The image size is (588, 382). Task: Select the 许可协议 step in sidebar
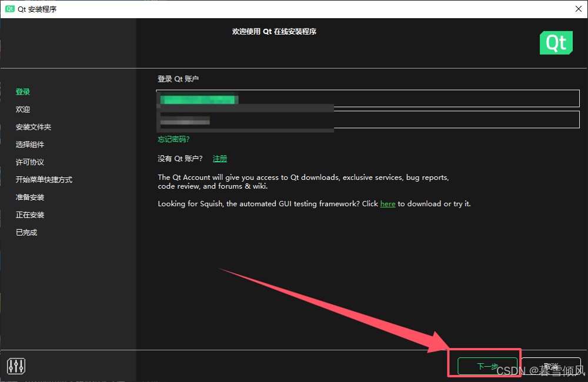pos(30,162)
